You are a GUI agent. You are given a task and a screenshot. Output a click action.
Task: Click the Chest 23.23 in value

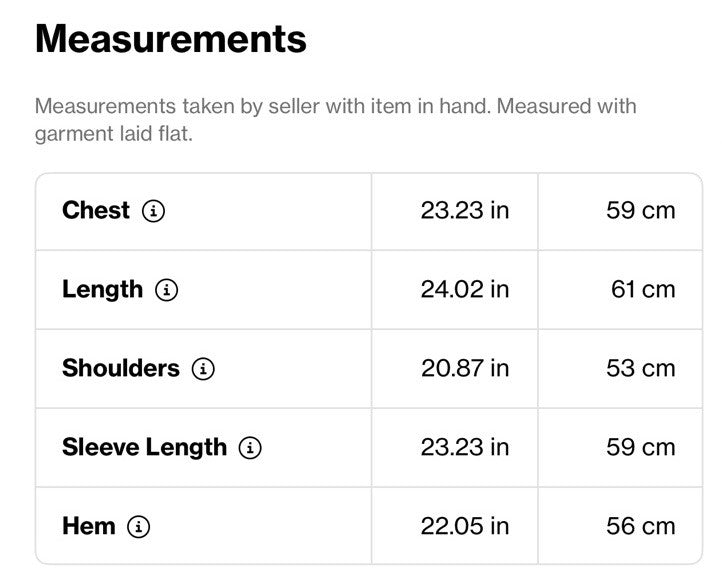(x=465, y=210)
